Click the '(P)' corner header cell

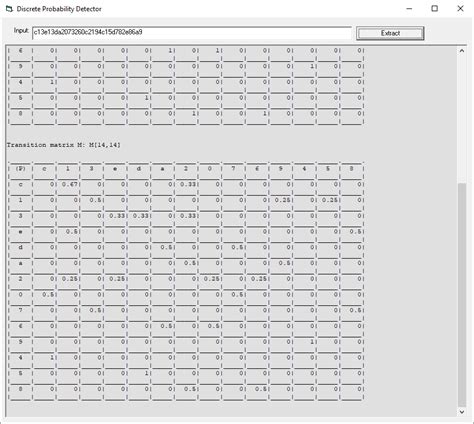[x=20, y=169]
